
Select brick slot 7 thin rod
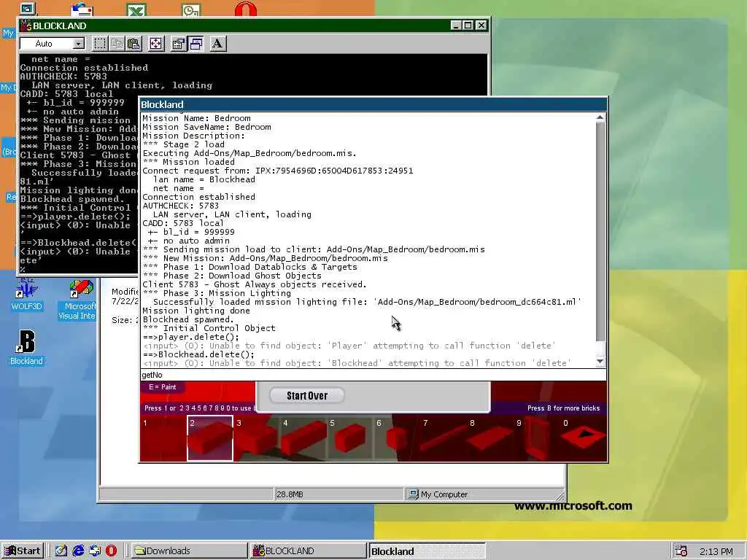click(444, 438)
